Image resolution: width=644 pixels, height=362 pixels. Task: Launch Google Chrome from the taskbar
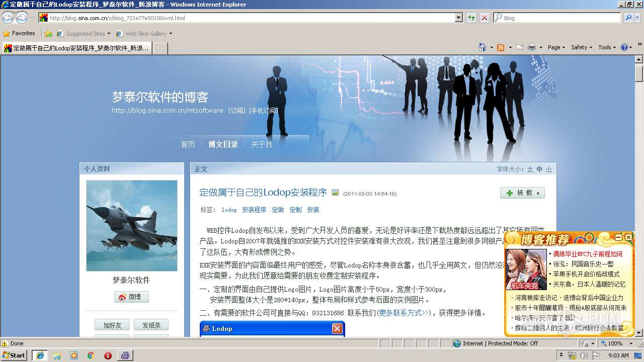(91, 355)
